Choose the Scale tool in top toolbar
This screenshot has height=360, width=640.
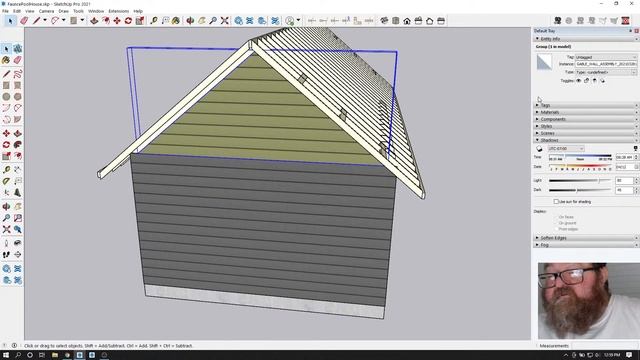[x=140, y=20]
